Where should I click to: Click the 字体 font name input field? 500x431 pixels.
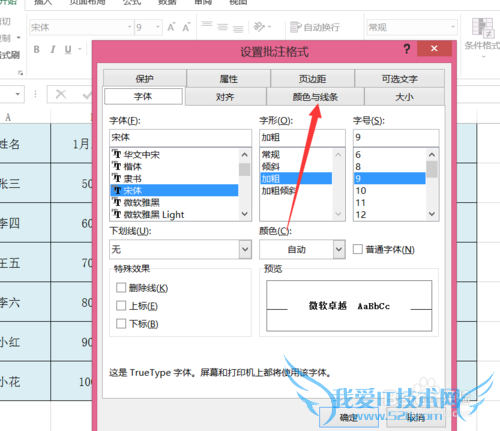[180, 137]
